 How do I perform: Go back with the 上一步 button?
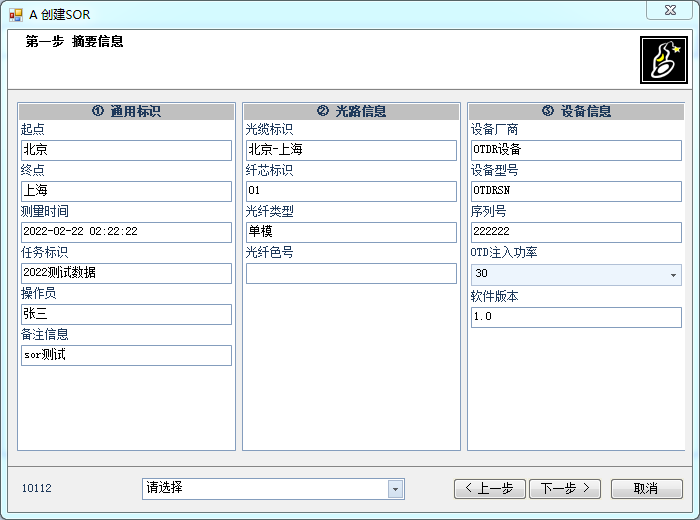point(489,489)
